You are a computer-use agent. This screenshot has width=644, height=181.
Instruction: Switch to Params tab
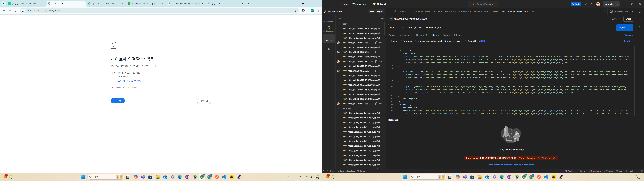pos(392,35)
